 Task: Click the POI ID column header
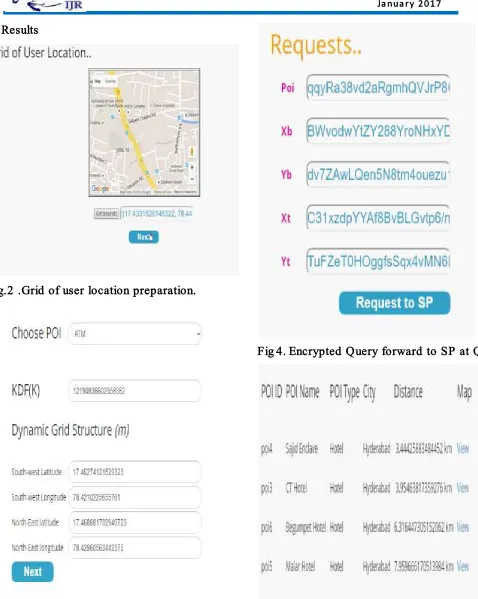click(x=272, y=392)
